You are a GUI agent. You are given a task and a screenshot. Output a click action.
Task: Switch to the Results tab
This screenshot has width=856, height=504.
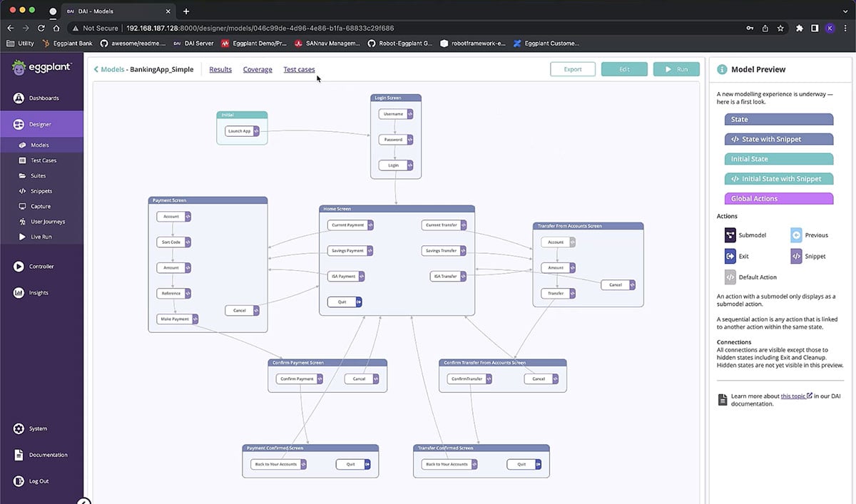(x=220, y=69)
